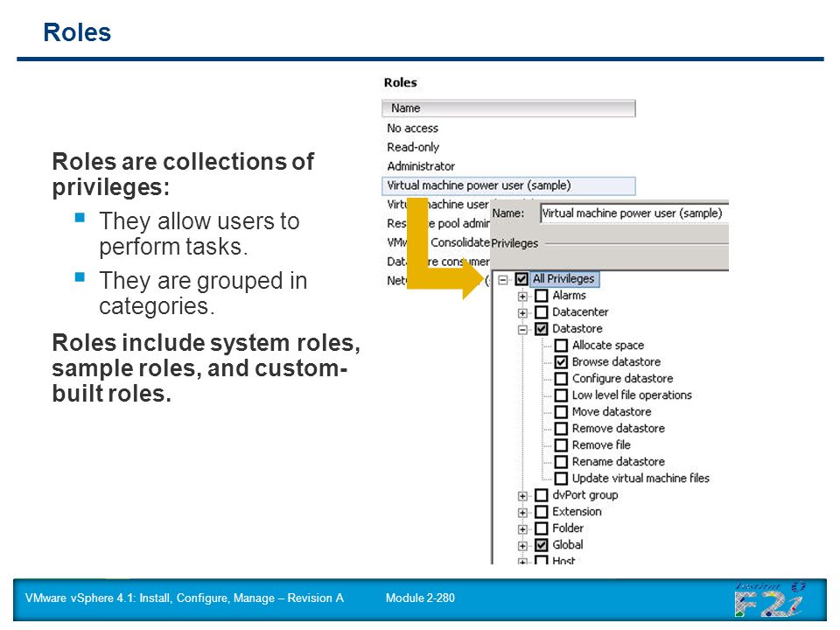Click the F2i logo in the footer
The width and height of the screenshot is (840, 630).
pos(770,599)
